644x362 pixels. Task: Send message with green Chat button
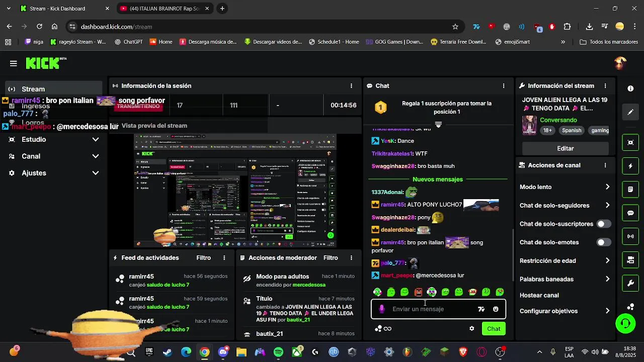click(494, 329)
